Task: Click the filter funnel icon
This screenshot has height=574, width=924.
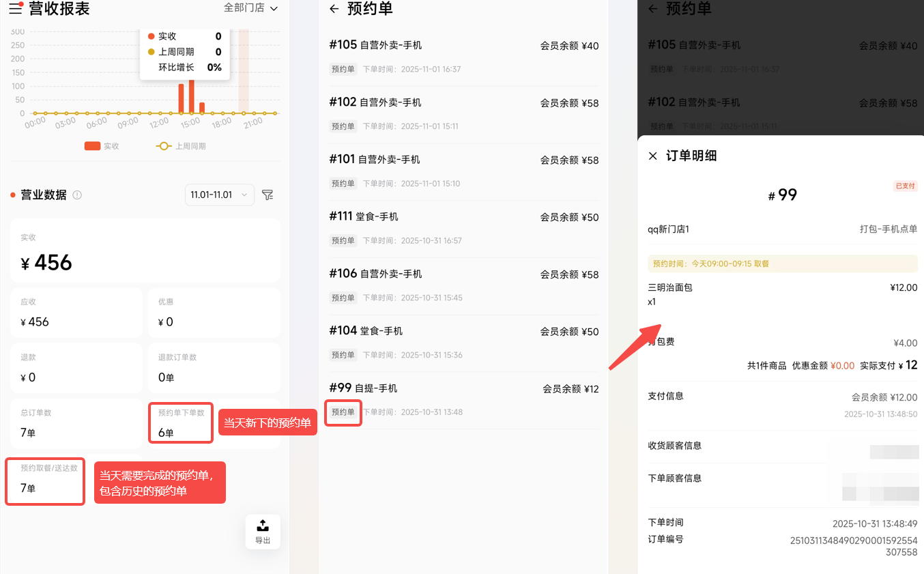Action: point(268,195)
